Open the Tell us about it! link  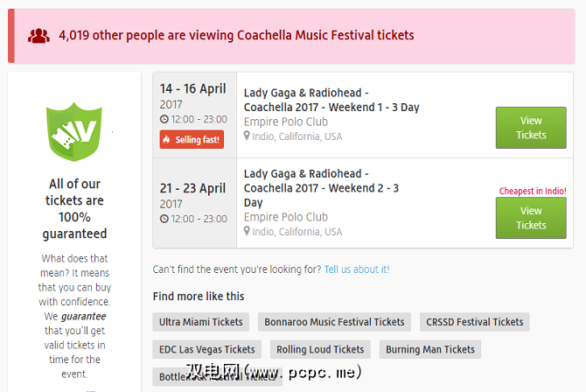(357, 269)
